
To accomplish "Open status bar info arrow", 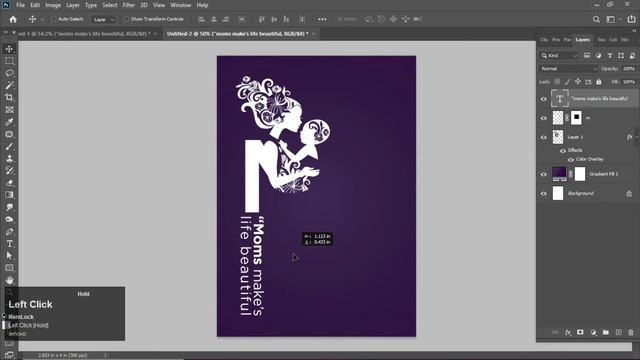I will [105, 355].
